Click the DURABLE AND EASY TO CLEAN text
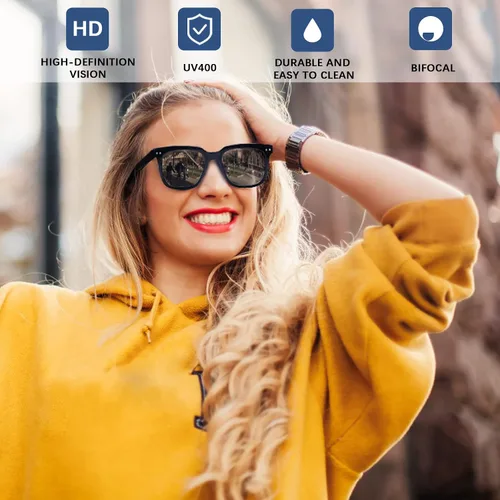 (314, 69)
